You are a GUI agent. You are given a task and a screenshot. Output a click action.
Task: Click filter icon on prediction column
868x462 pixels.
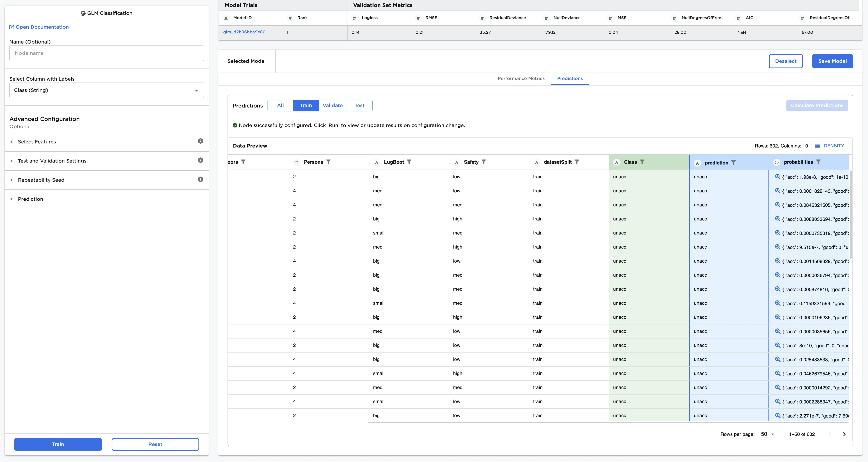pyautogui.click(x=734, y=163)
